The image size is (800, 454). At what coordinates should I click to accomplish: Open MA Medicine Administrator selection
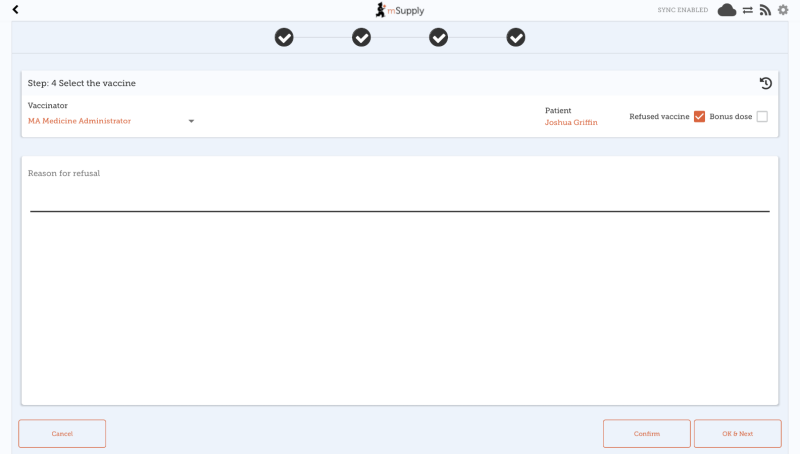pos(79,121)
